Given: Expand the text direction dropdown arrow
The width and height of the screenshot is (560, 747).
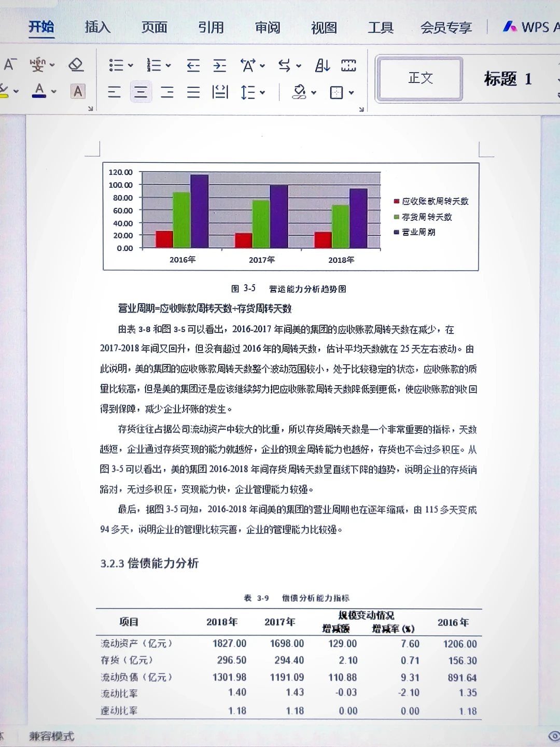Looking at the screenshot, I should click(x=298, y=66).
